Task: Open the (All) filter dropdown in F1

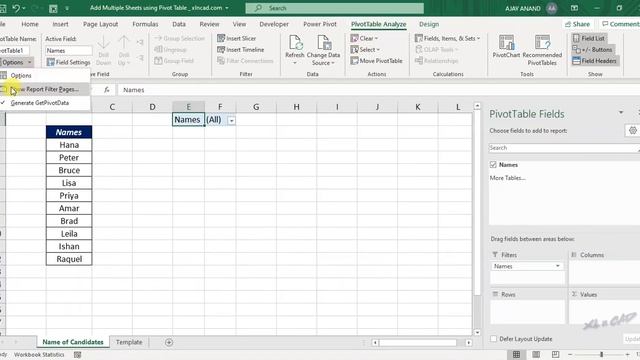Action: click(x=231, y=120)
